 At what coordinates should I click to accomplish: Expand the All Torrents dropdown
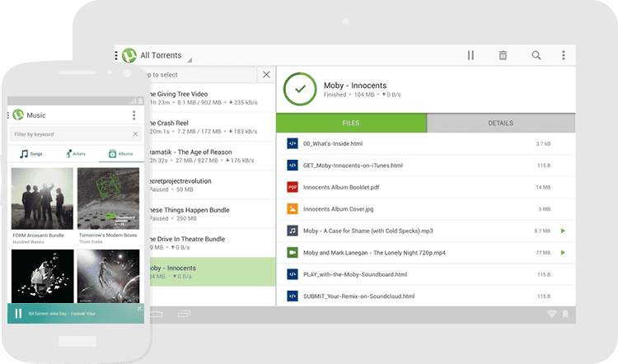[x=189, y=59]
